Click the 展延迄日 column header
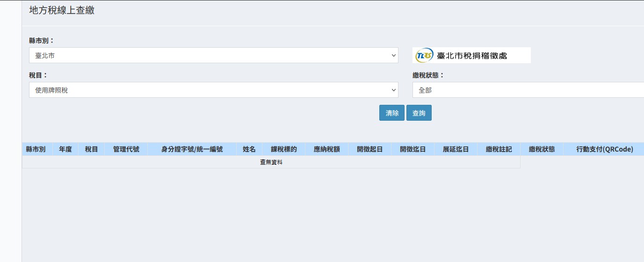Viewport: 644px width, 262px height. pos(456,149)
